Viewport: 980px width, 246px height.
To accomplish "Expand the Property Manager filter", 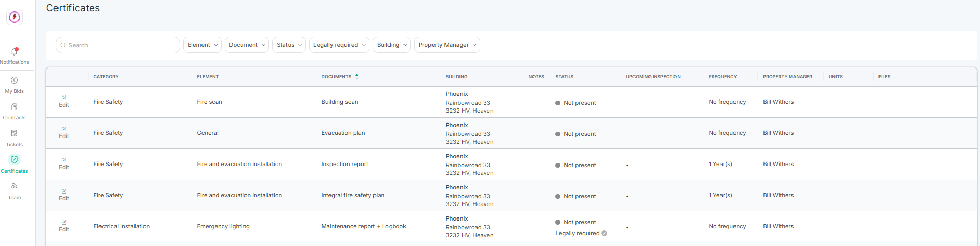I will tap(447, 45).
